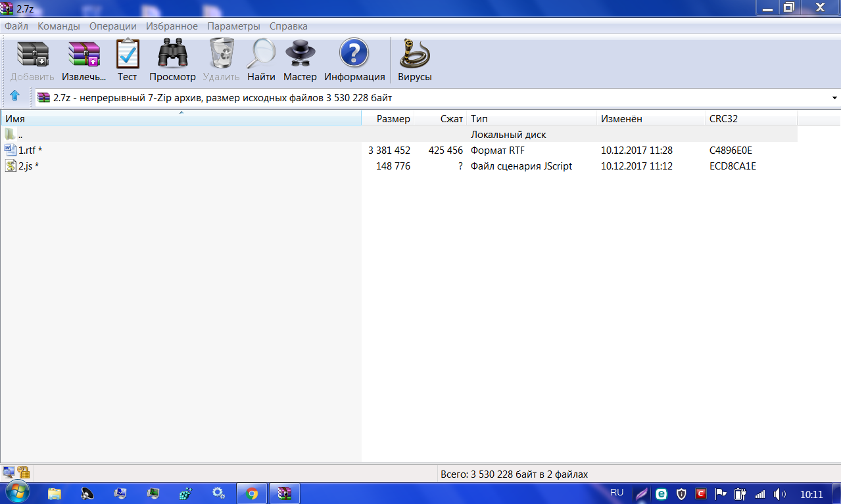This screenshot has height=504, width=841.
Task: Open the Файл menu
Action: click(16, 26)
